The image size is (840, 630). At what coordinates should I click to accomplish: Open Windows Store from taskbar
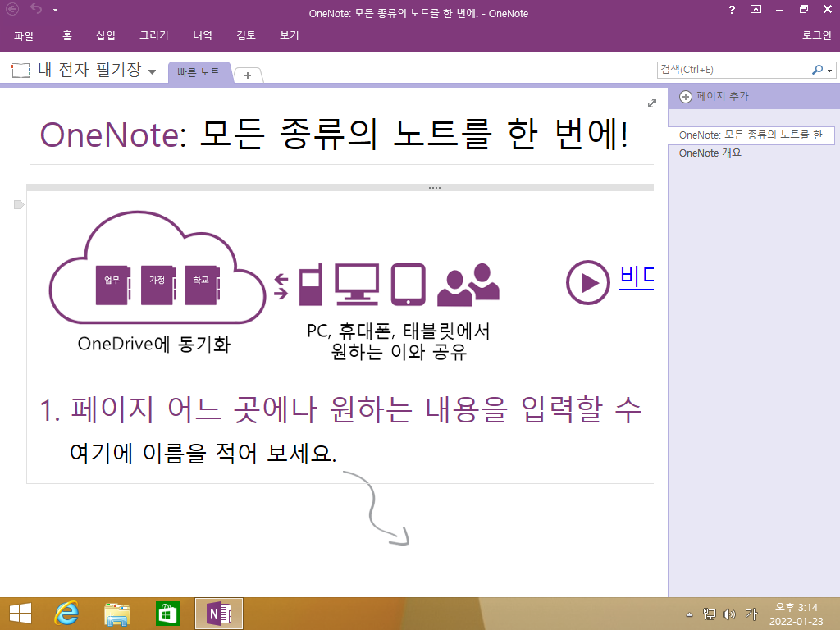coord(167,614)
